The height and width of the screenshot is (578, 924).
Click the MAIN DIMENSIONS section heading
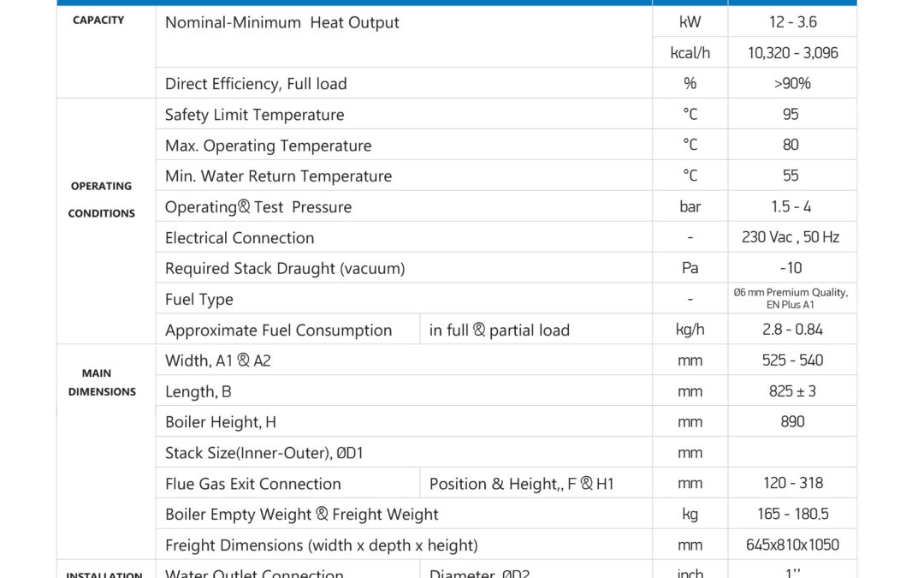[102, 382]
